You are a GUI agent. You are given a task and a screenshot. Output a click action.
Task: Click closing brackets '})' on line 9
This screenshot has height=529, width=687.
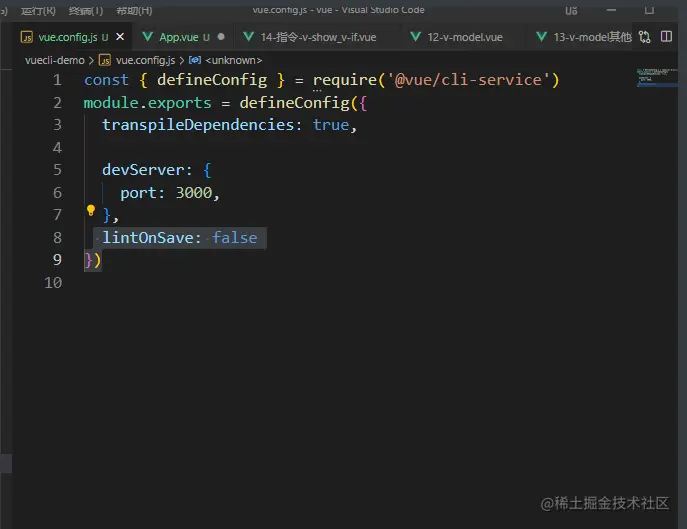93,260
